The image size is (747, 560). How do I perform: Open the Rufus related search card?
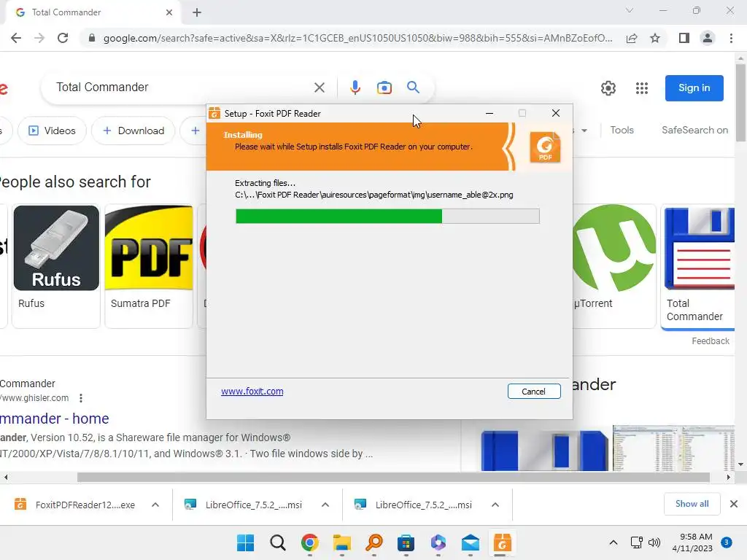point(56,265)
